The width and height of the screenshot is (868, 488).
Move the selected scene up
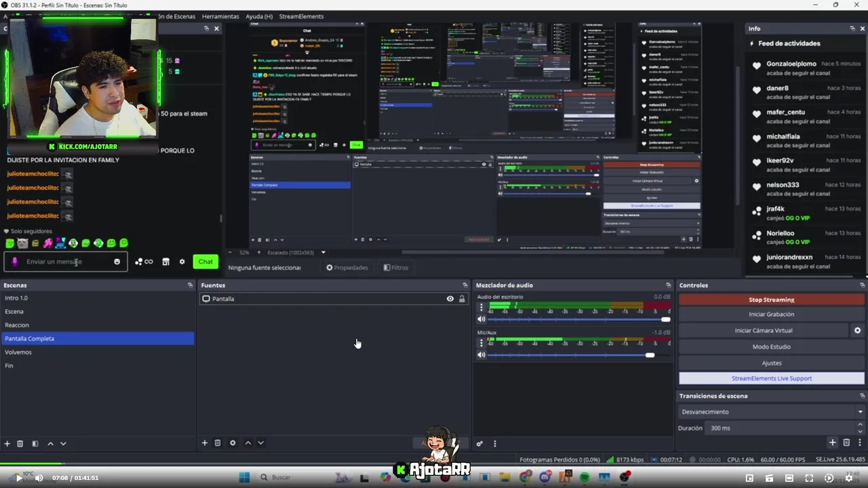click(50, 443)
